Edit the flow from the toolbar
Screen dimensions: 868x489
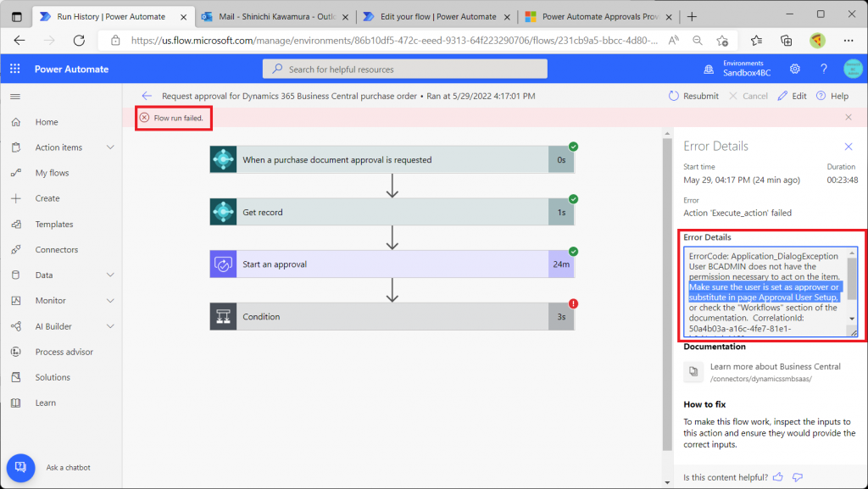tap(793, 96)
